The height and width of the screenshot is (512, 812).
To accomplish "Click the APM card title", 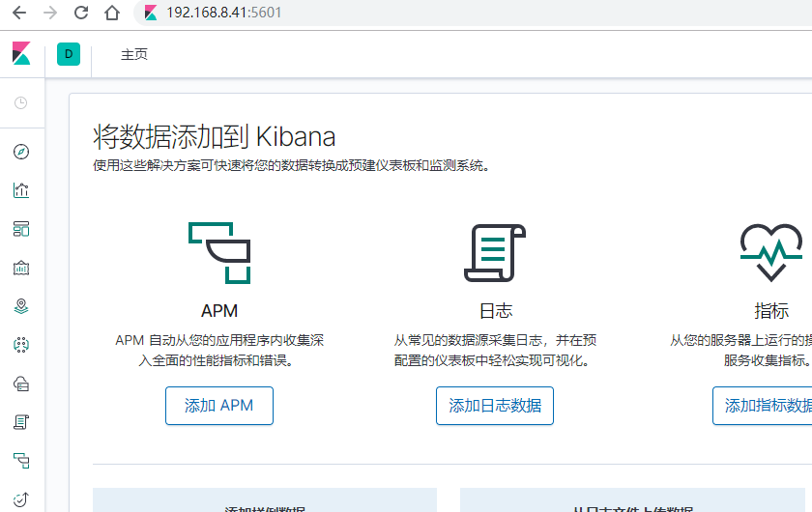I will (219, 311).
